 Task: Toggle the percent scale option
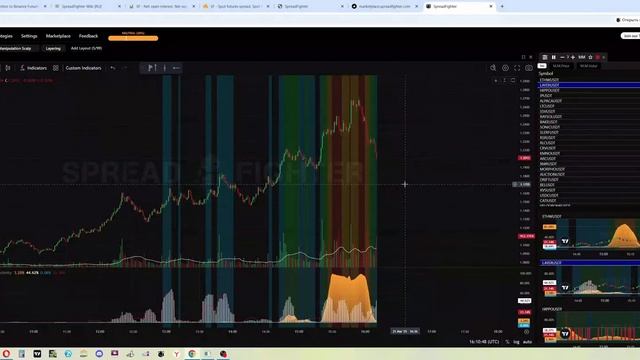[507, 342]
